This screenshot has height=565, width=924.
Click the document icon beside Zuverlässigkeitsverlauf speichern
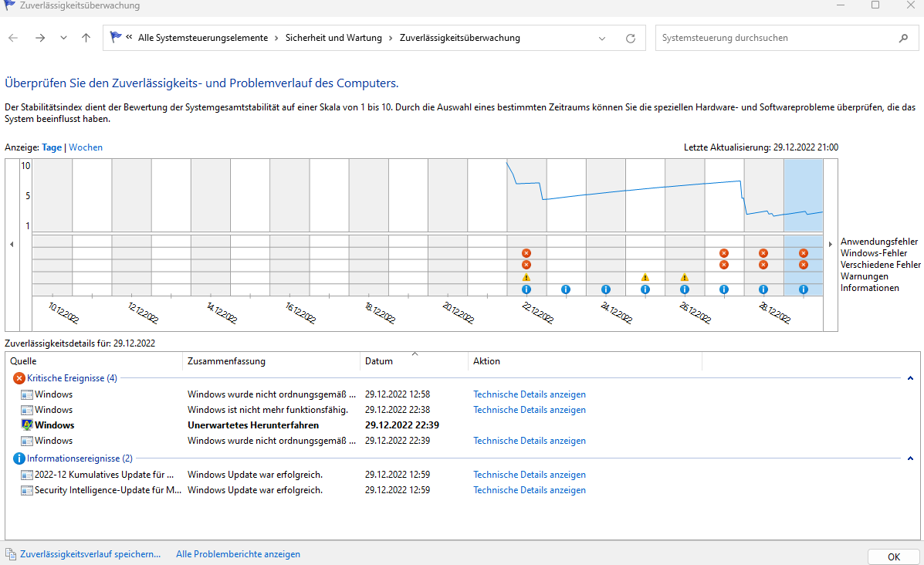point(11,553)
